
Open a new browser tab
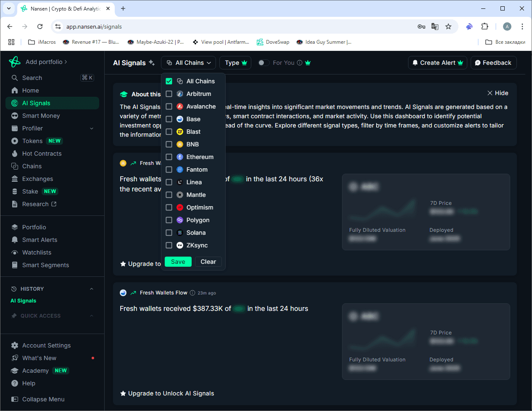click(123, 8)
